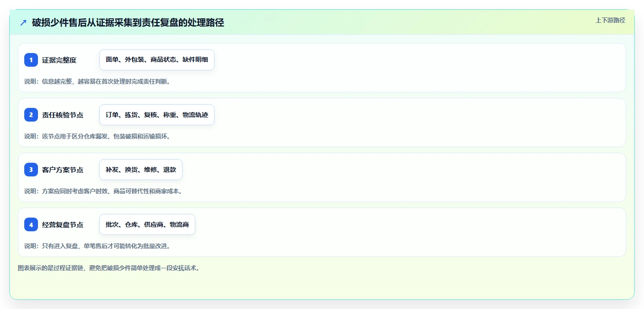Click the step 3 number badge

(31, 170)
